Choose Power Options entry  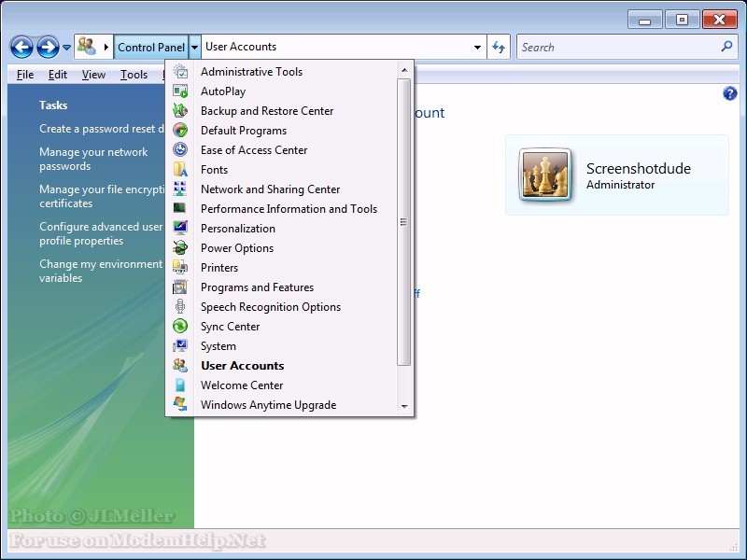(237, 248)
